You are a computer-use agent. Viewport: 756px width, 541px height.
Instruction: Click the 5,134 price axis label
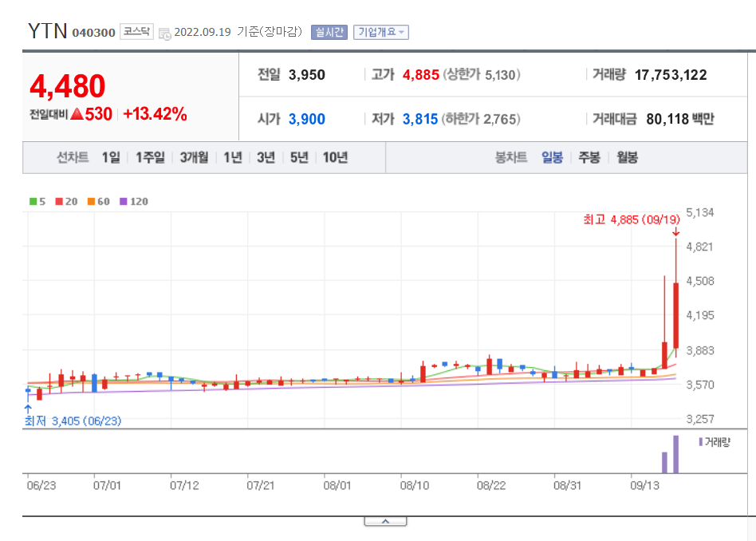(x=700, y=213)
